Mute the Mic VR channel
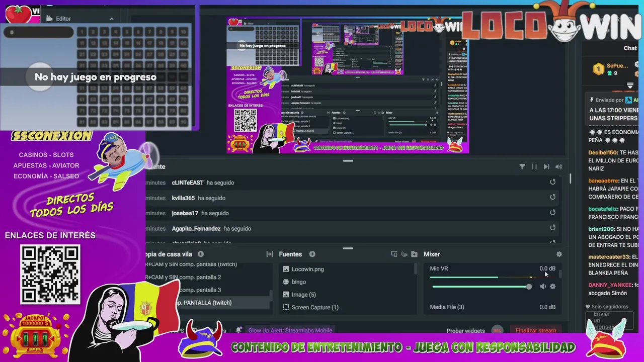This screenshot has height=362, width=644. click(543, 287)
